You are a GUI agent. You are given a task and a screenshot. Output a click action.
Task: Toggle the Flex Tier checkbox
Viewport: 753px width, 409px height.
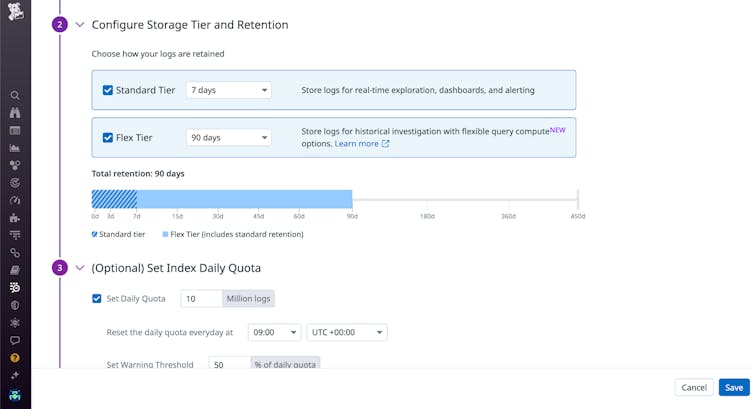coord(108,138)
